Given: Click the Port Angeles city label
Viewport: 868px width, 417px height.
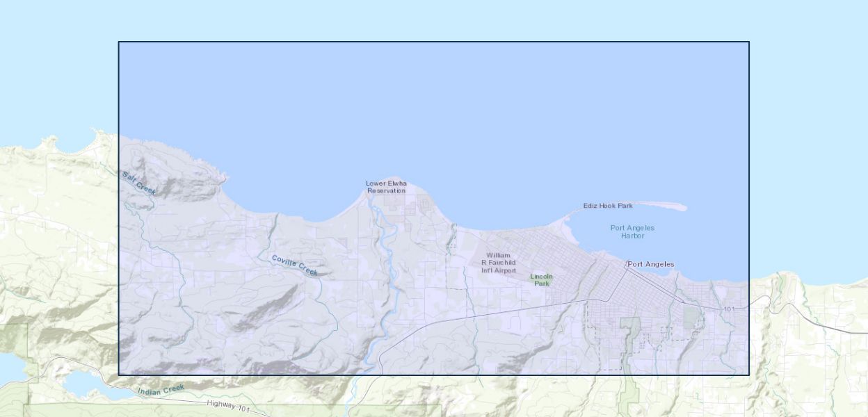Looking at the screenshot, I should (651, 264).
